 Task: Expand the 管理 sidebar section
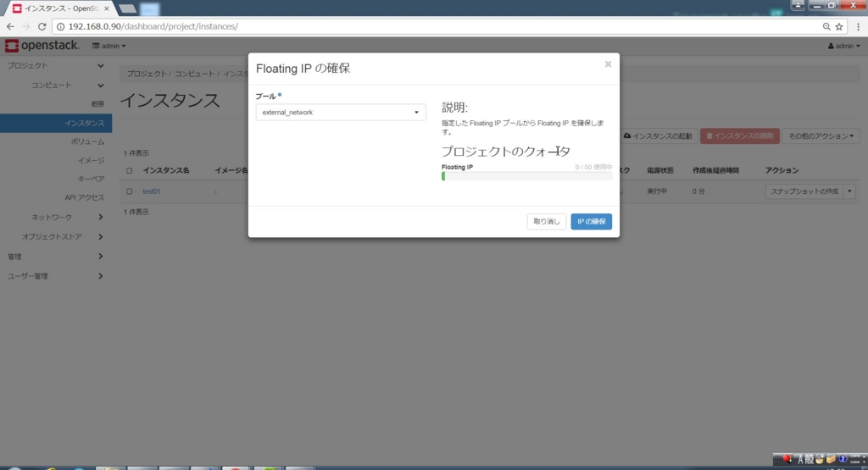[55, 257]
